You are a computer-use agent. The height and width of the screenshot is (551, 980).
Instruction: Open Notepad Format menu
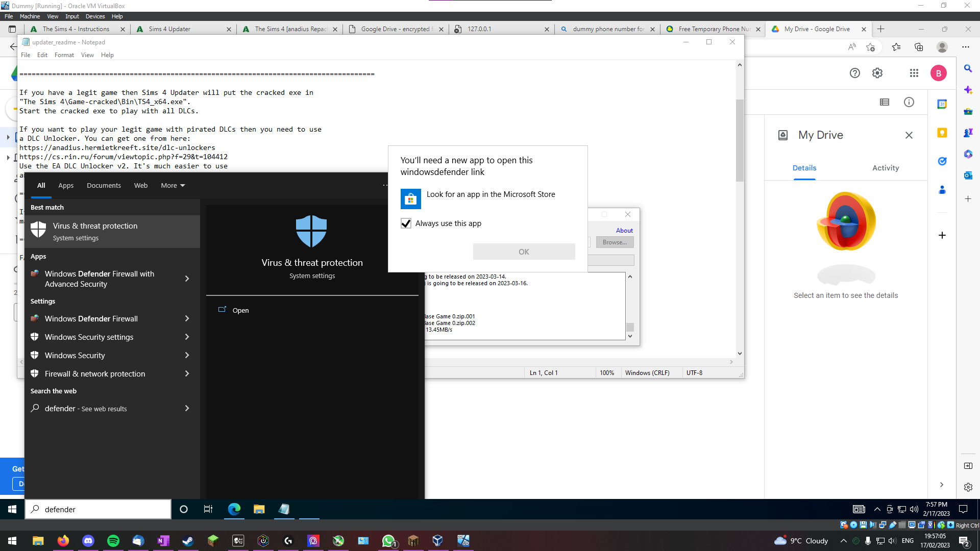[64, 55]
